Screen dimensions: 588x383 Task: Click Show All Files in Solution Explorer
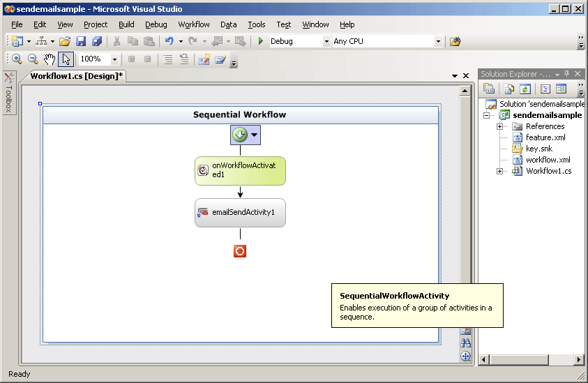(x=509, y=89)
